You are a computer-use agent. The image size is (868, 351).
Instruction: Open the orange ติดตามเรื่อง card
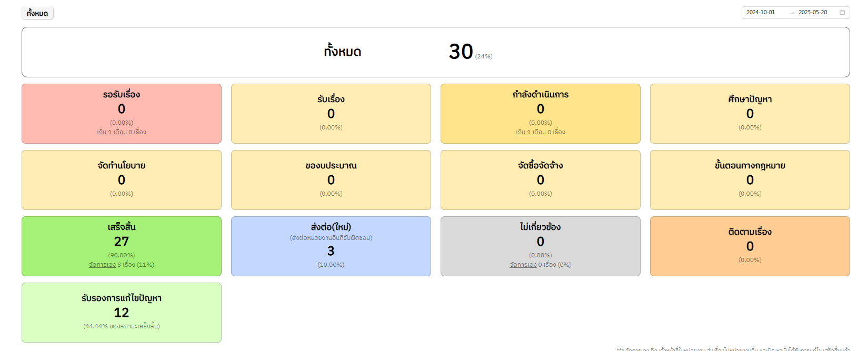pyautogui.click(x=750, y=246)
